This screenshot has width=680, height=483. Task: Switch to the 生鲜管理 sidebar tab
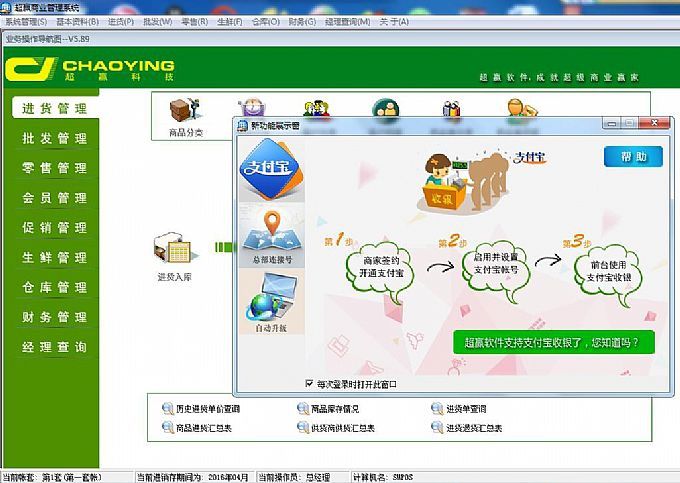55,257
